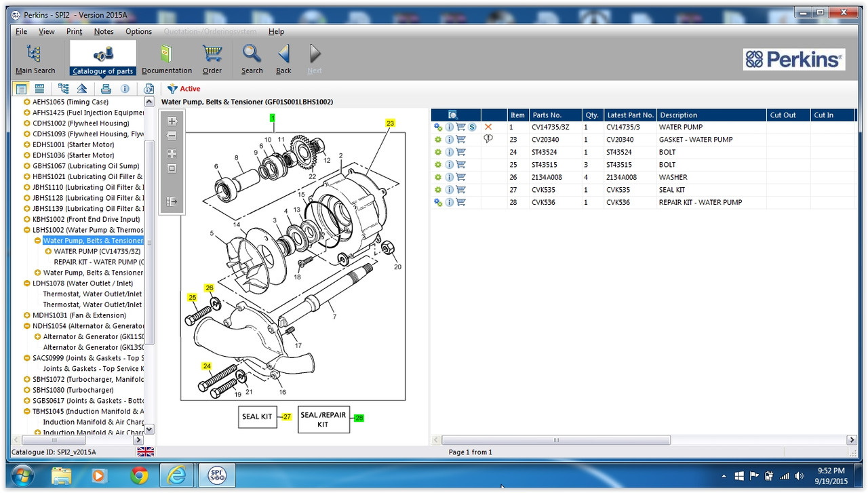Expand AEHS1065 (Timing Case) tree node

[x=26, y=102]
